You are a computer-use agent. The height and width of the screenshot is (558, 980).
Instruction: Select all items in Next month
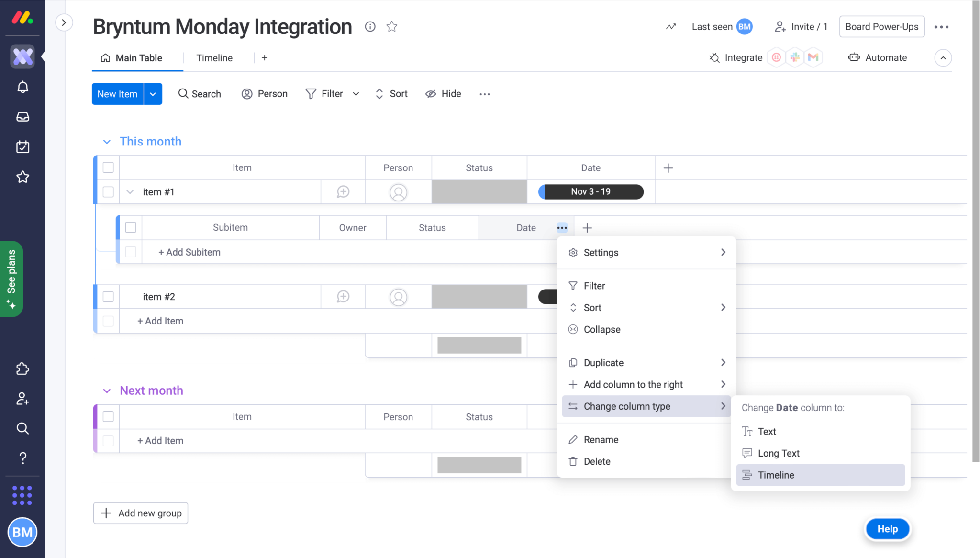108,416
